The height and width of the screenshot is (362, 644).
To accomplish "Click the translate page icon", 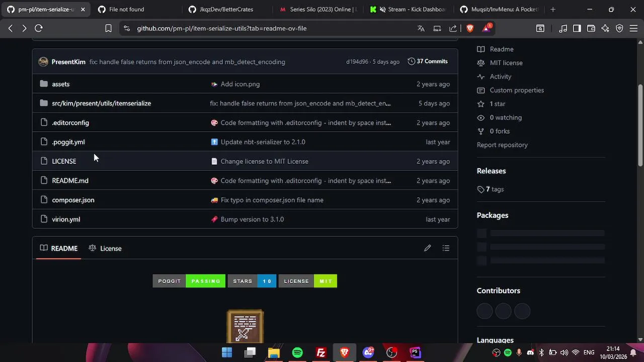I will (421, 28).
